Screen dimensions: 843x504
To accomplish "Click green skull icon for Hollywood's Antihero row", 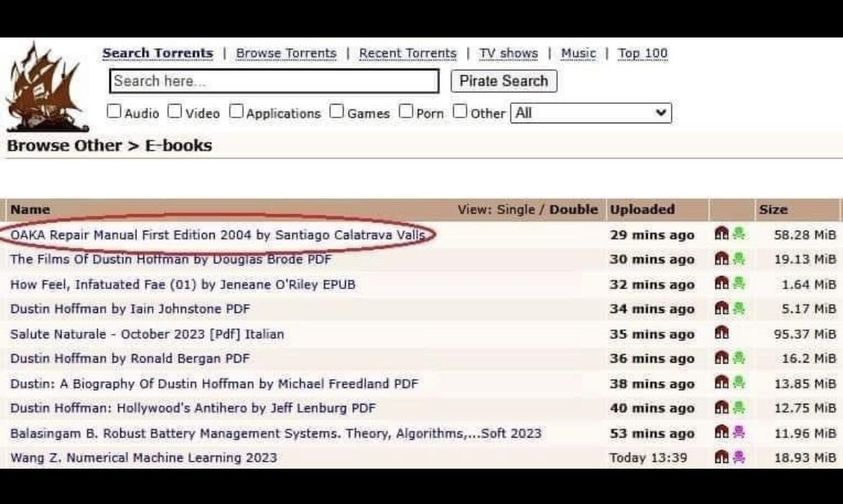I will coord(739,407).
